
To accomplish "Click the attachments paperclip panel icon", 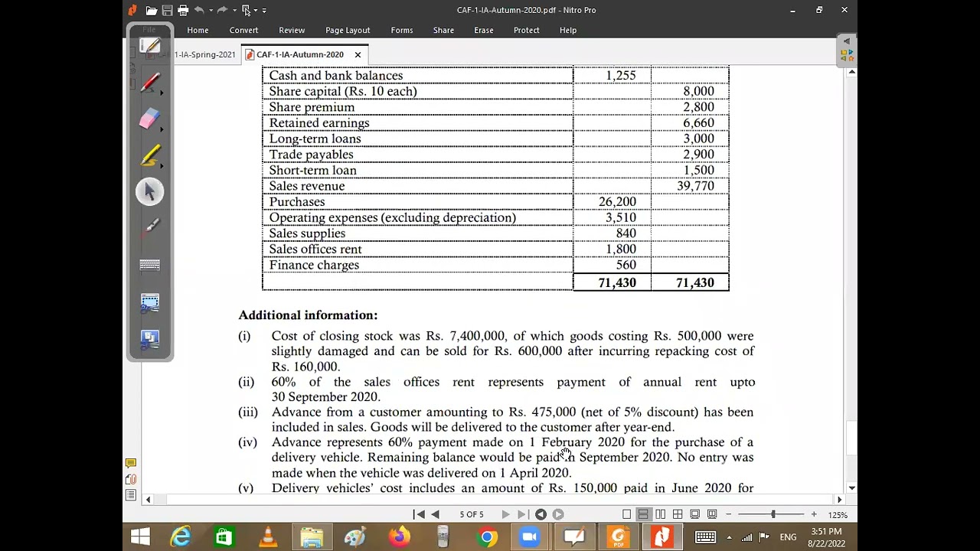I will click(131, 479).
